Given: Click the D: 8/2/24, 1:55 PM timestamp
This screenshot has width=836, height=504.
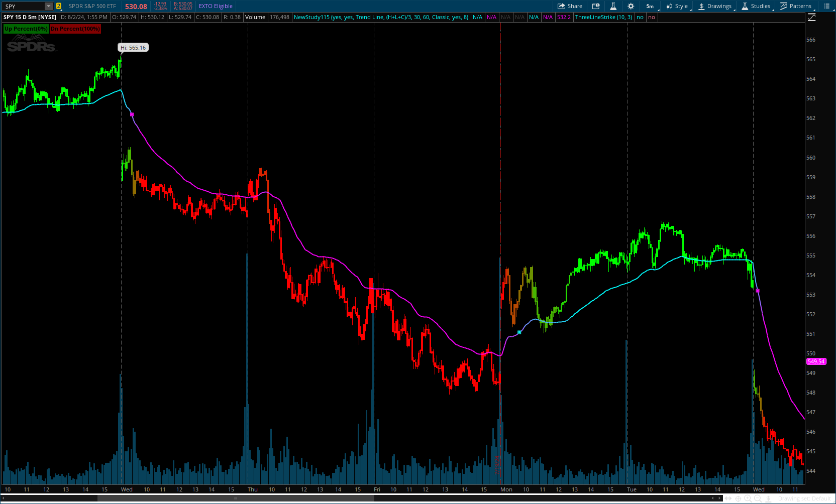Looking at the screenshot, I should pyautogui.click(x=84, y=18).
